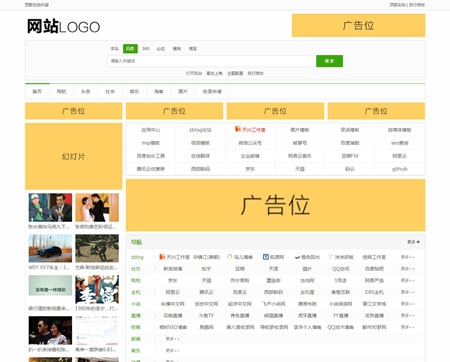Expand 更多 at end of 购物 row
The width and height of the screenshot is (450, 362).
tap(407, 280)
